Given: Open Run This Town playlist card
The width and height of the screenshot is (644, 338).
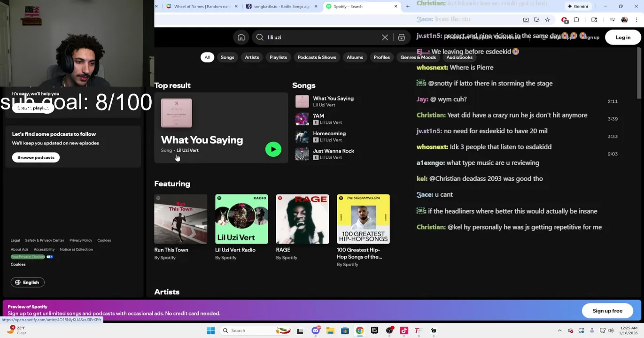Looking at the screenshot, I should coord(180,228).
